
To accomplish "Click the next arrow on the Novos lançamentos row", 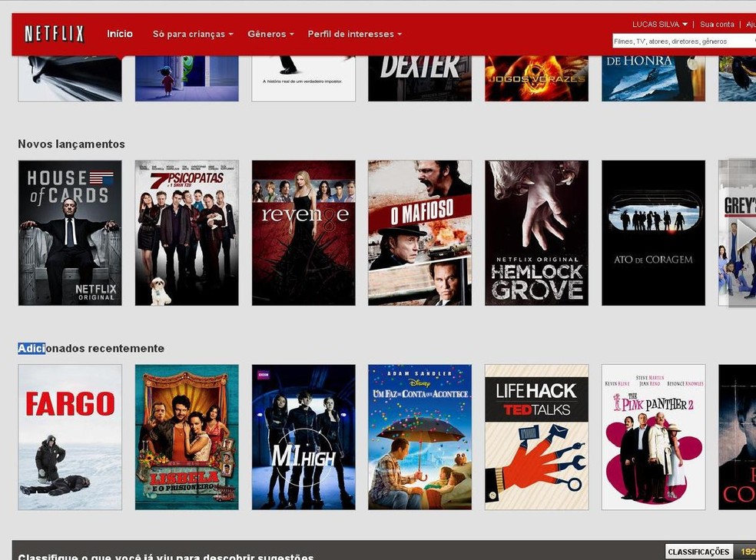I will [747, 233].
